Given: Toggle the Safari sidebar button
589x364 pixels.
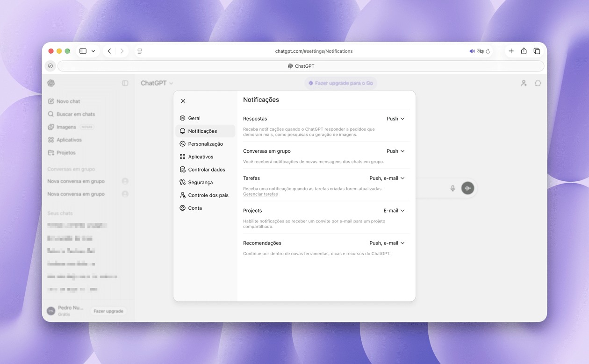Looking at the screenshot, I should pyautogui.click(x=83, y=51).
